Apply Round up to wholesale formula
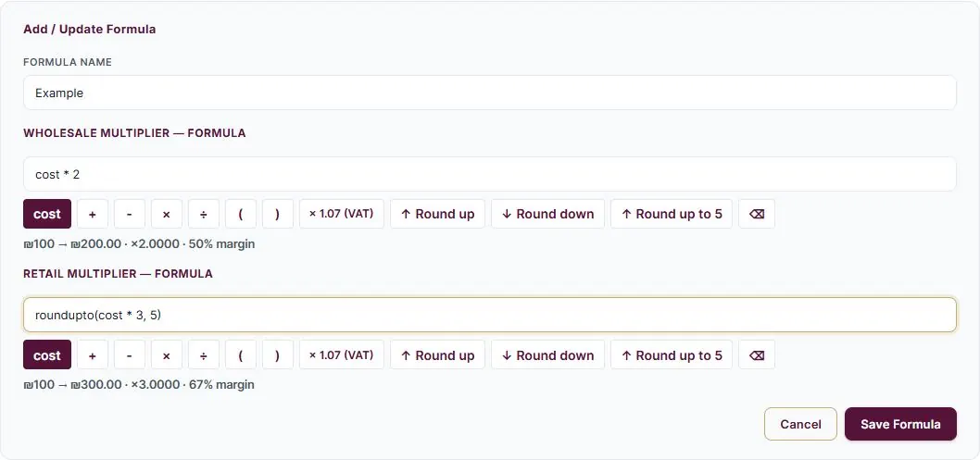 [437, 214]
